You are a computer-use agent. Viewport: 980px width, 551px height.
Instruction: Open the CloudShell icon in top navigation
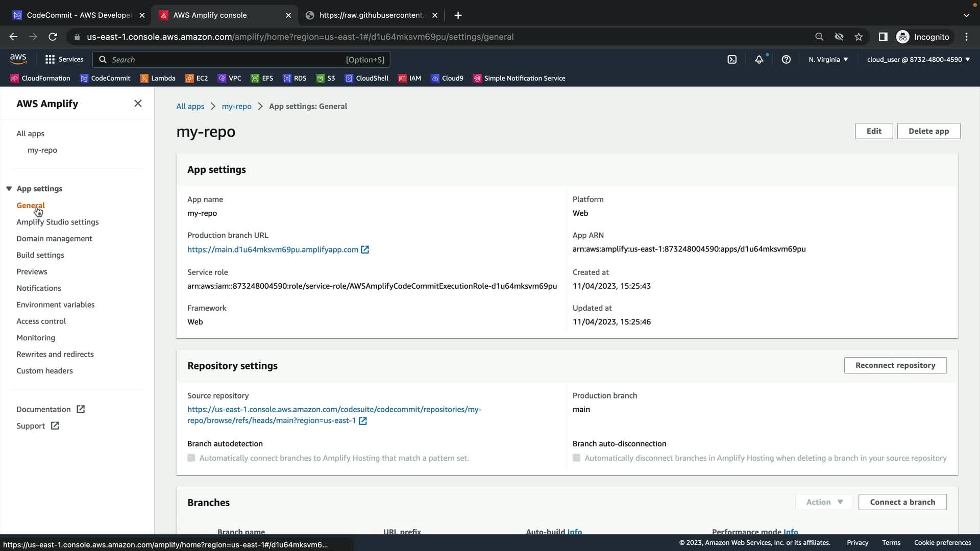(732, 60)
